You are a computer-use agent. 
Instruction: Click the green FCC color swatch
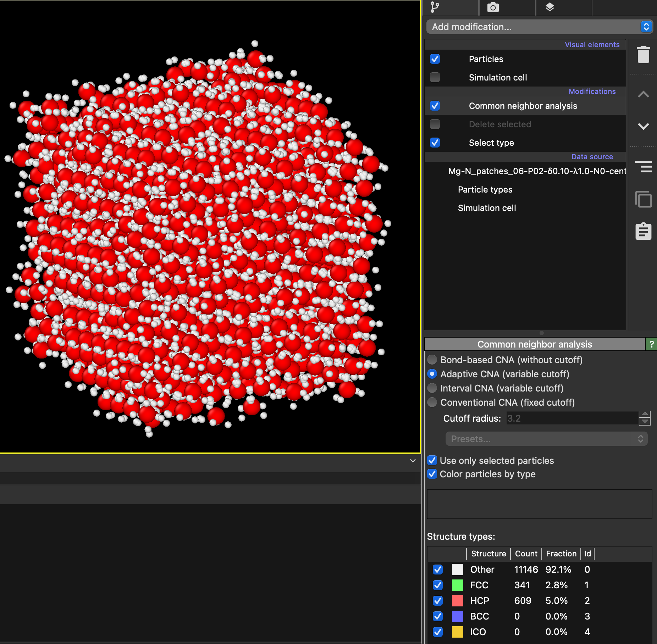point(457,585)
